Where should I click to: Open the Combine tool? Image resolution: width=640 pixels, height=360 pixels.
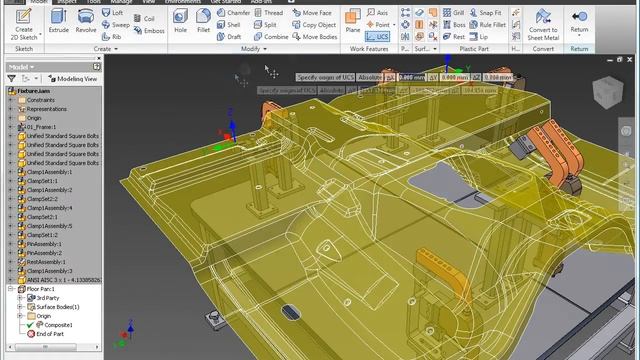coord(271,37)
